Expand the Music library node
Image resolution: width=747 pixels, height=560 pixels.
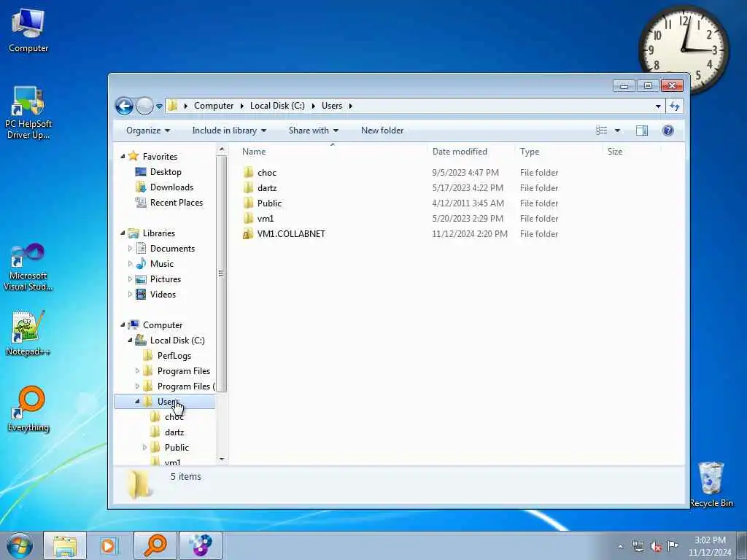point(130,263)
